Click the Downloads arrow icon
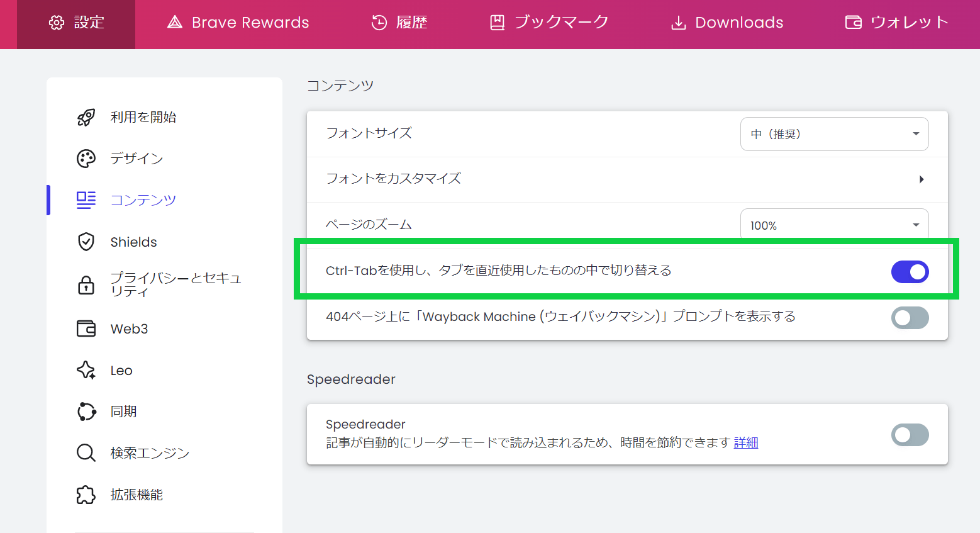This screenshot has height=533, width=980. coord(679,23)
